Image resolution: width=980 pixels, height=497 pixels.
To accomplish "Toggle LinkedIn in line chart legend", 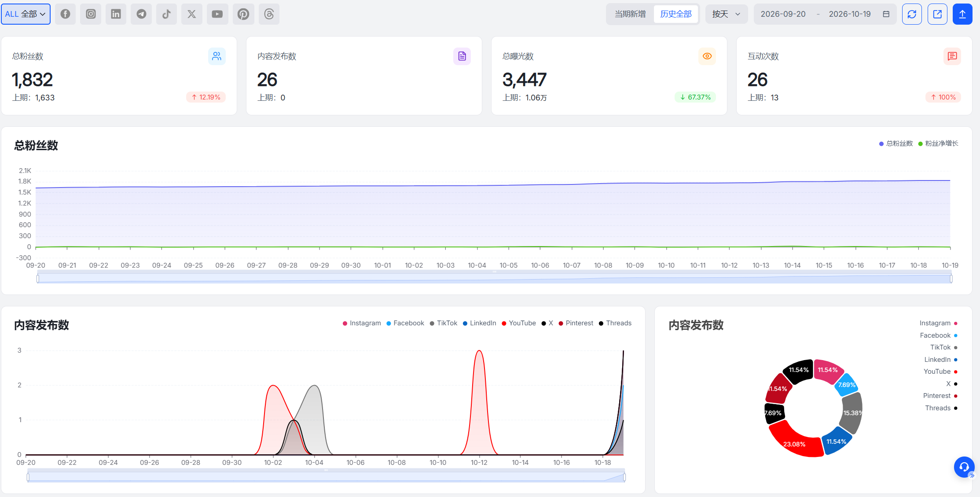I will [x=479, y=323].
